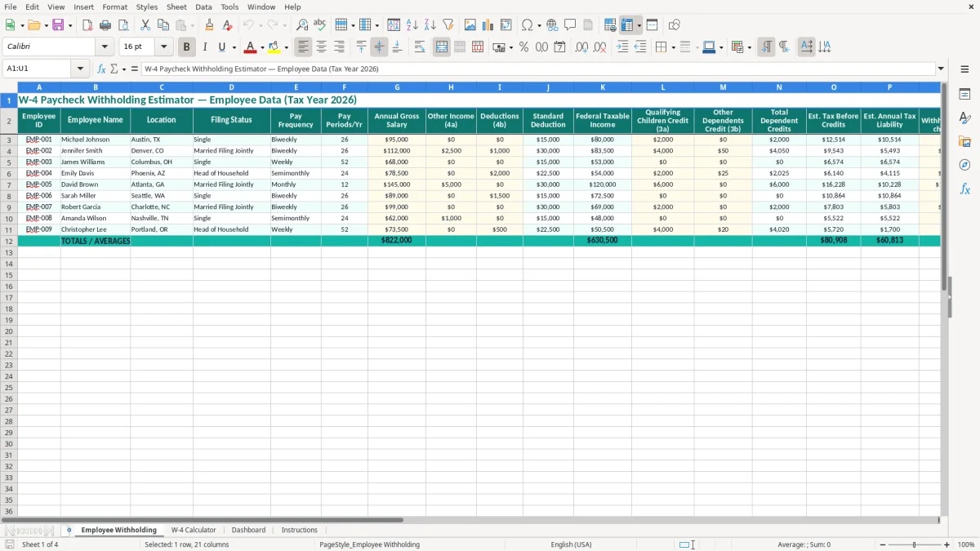The image size is (980, 551).
Task: Toggle Freeze Rows and Columns
Action: coord(627,25)
